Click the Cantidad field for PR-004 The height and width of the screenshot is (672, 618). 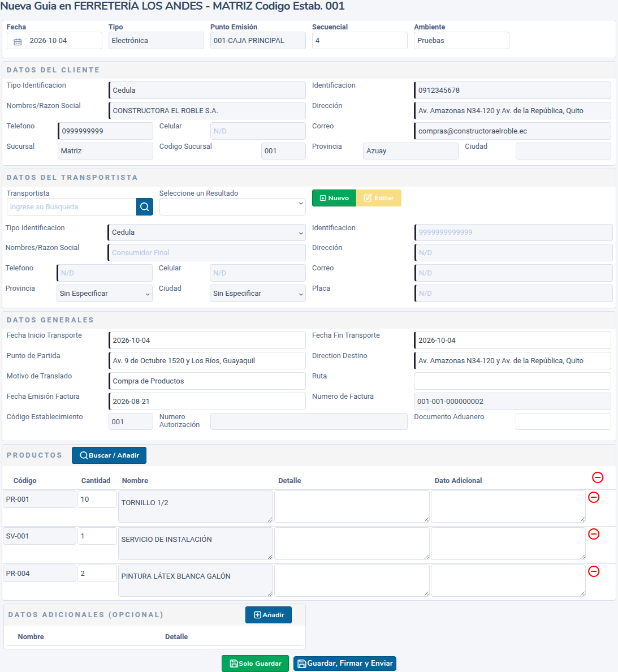(97, 574)
